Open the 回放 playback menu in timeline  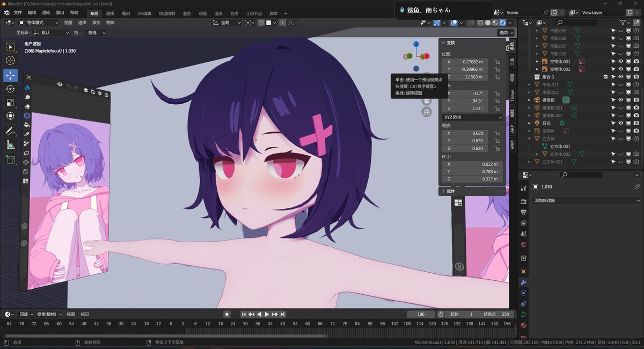click(26, 314)
